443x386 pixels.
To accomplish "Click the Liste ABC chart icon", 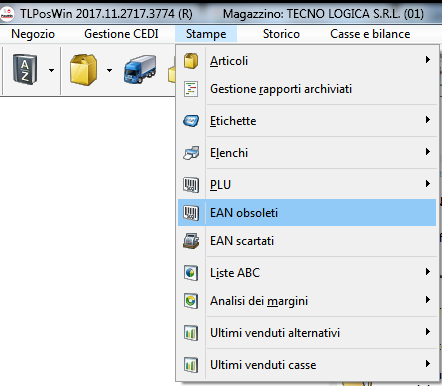I will click(x=191, y=273).
